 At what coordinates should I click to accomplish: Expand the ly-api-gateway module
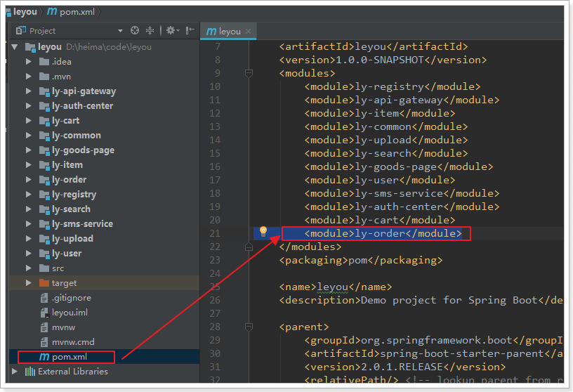point(28,91)
